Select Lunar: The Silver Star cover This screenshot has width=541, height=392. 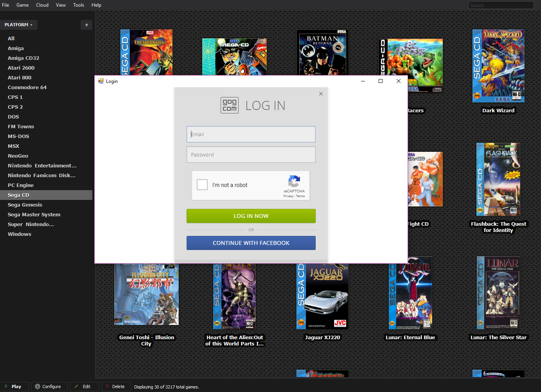click(498, 293)
